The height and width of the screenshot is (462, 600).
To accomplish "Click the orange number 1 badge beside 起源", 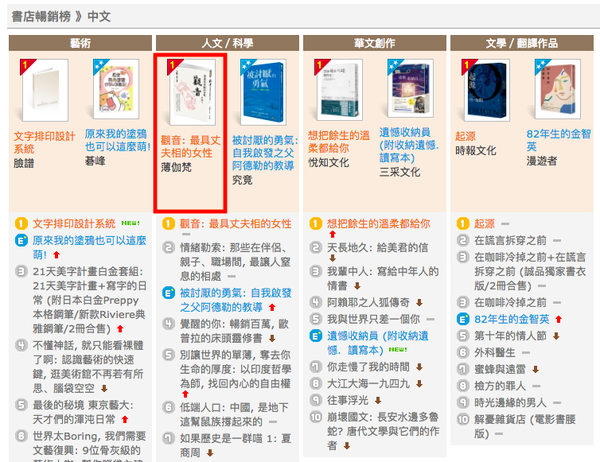I will tap(463, 224).
